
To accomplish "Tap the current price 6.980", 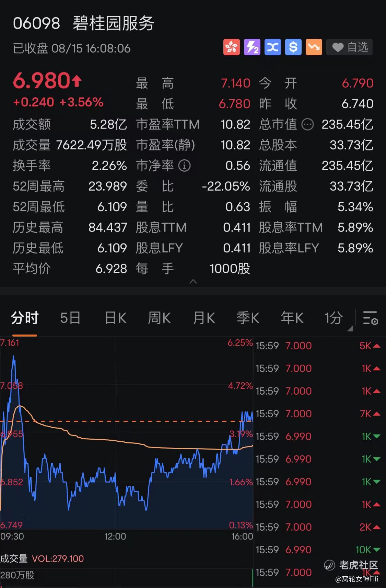I will 47,81.
